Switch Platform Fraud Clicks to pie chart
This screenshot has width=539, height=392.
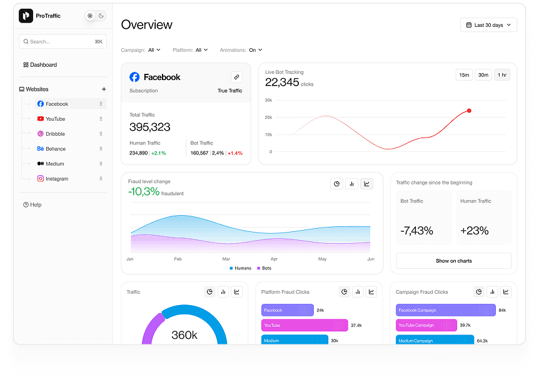point(344,291)
